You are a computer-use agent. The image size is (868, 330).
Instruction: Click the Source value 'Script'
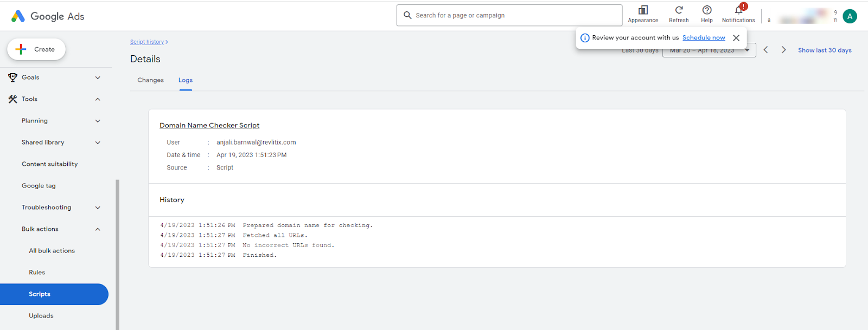(x=225, y=168)
